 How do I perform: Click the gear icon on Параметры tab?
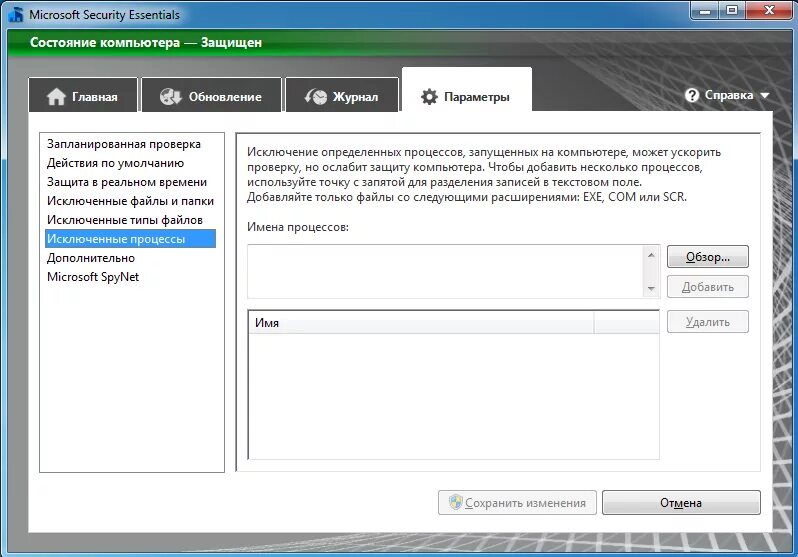click(x=429, y=97)
